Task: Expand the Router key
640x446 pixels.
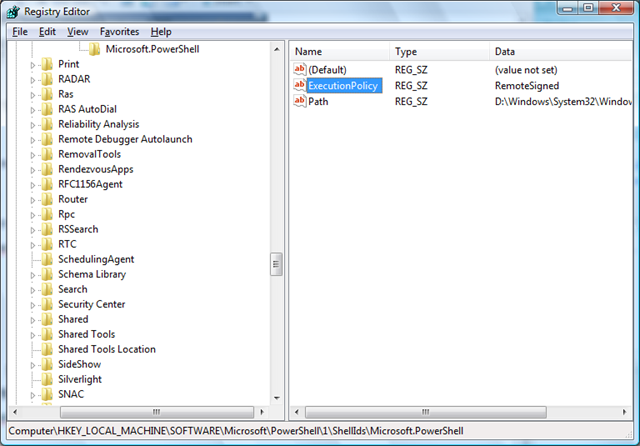Action: (33, 200)
